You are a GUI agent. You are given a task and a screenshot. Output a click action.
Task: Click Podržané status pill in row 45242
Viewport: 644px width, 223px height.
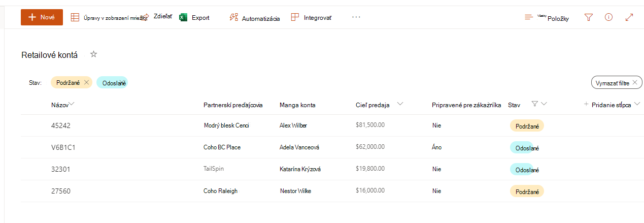tap(527, 126)
